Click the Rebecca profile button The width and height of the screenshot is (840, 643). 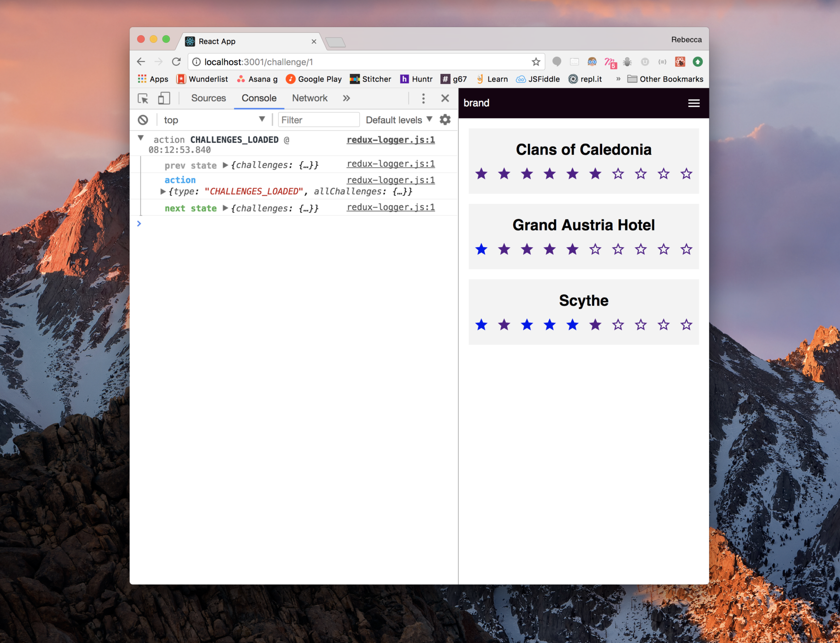(687, 40)
